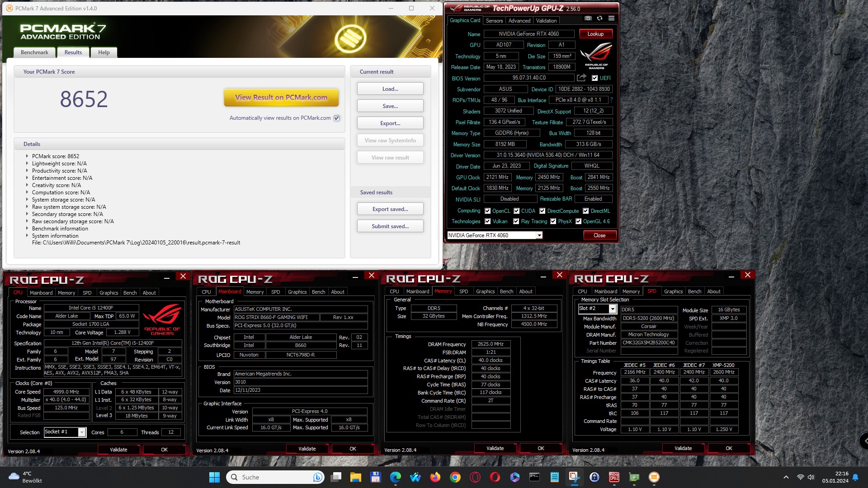Click the GPU-Z refresh icon

pos(599,19)
